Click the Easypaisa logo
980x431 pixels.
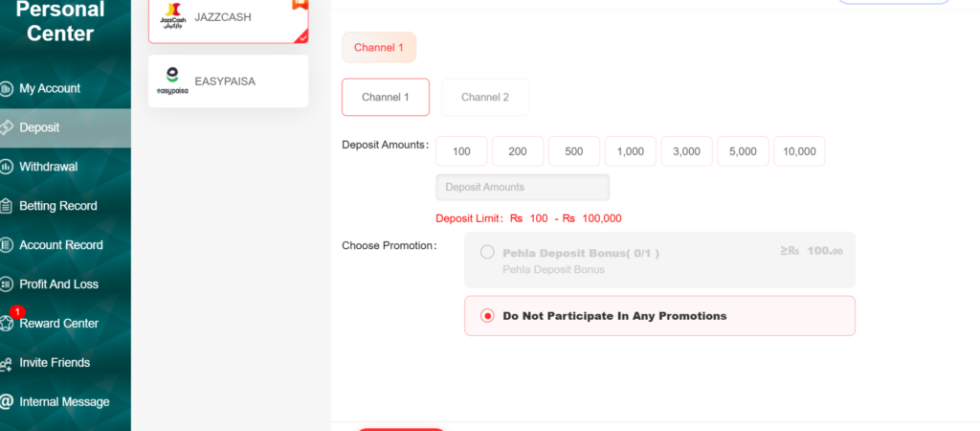pyautogui.click(x=172, y=81)
